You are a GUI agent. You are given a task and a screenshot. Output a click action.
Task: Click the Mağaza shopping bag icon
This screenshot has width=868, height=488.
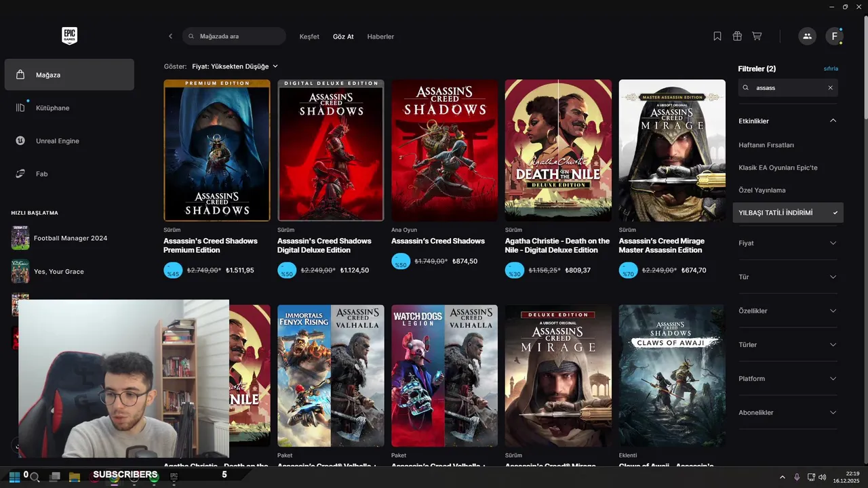pos(20,75)
